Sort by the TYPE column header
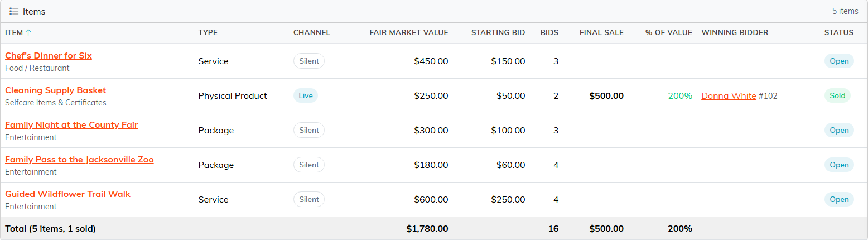The image size is (868, 240). tap(208, 32)
